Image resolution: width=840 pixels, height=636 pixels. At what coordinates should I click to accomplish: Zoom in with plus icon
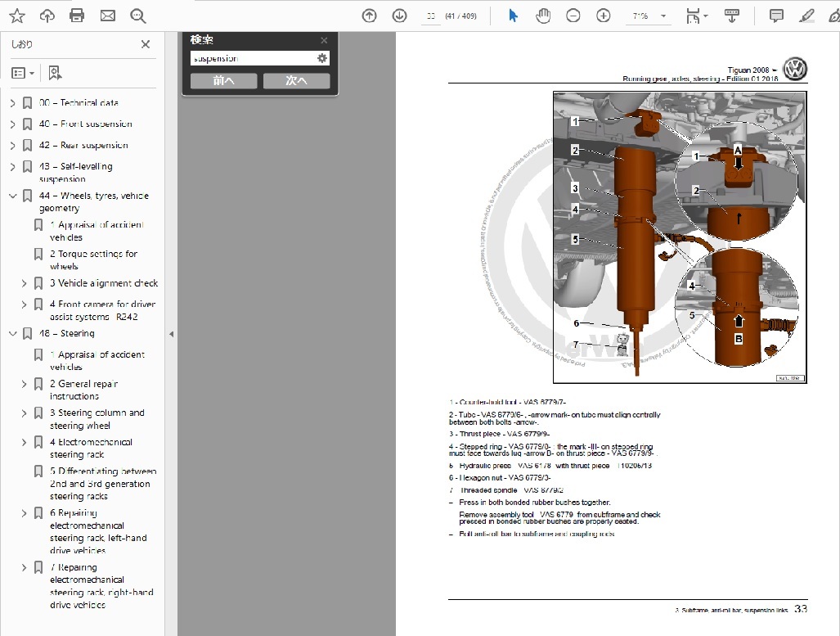click(604, 16)
